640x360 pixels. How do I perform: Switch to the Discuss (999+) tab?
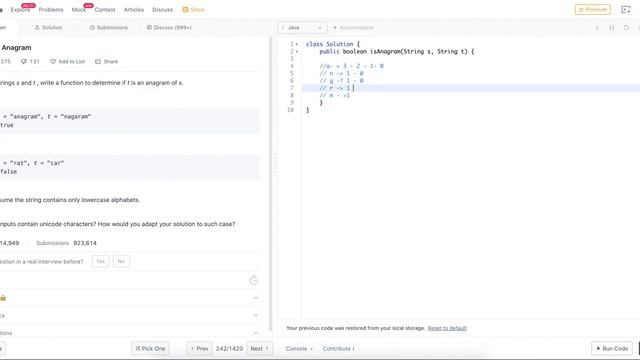tap(169, 28)
